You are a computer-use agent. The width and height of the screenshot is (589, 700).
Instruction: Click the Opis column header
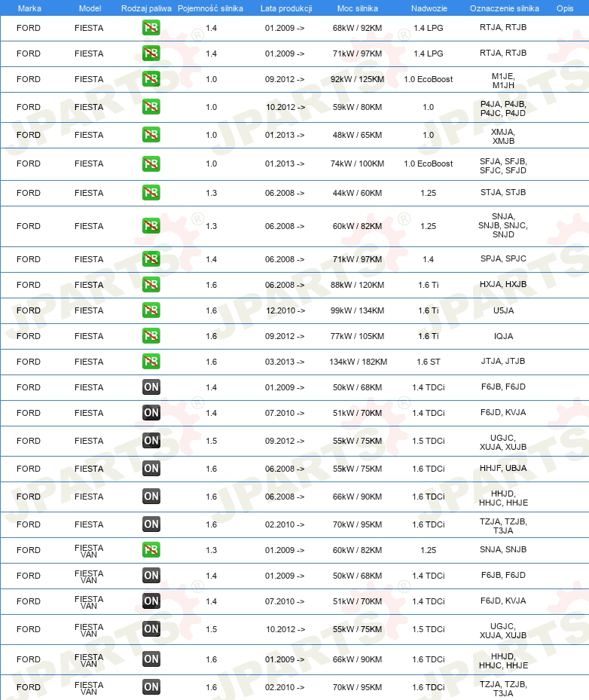[565, 8]
